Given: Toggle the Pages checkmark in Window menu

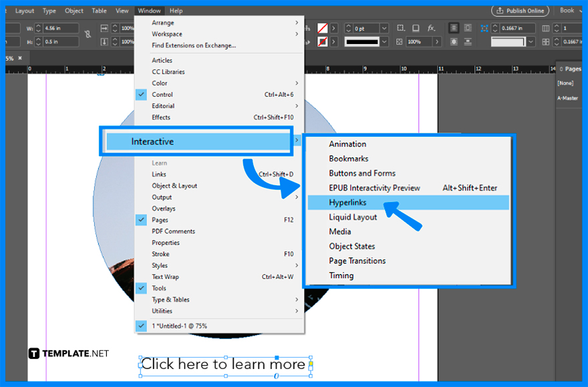Looking at the screenshot, I should (x=160, y=219).
